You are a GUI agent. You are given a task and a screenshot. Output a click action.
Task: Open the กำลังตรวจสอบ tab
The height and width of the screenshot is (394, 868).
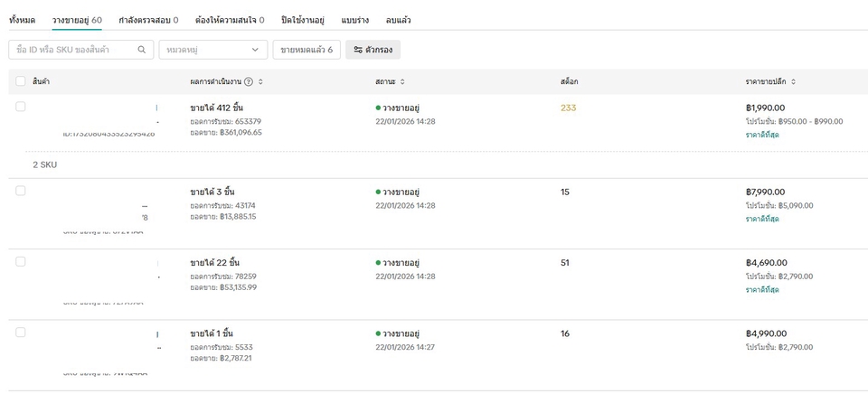[148, 19]
